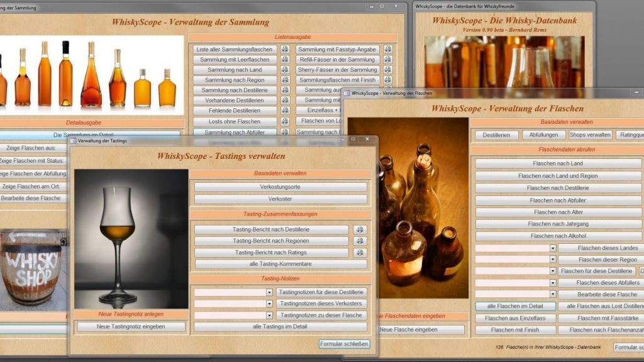The width and height of the screenshot is (644, 362).
Task: Expand the dropdown beside Bearbeite diese Flasche
Action: click(553, 294)
